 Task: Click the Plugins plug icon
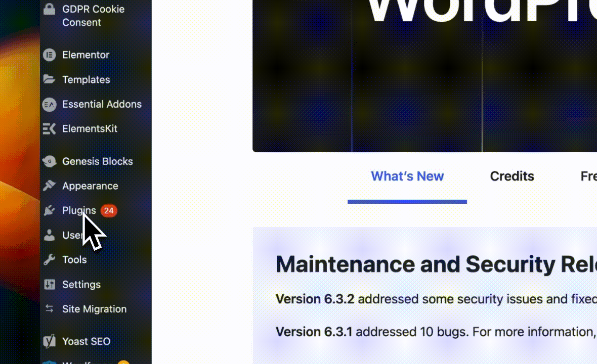(x=49, y=210)
